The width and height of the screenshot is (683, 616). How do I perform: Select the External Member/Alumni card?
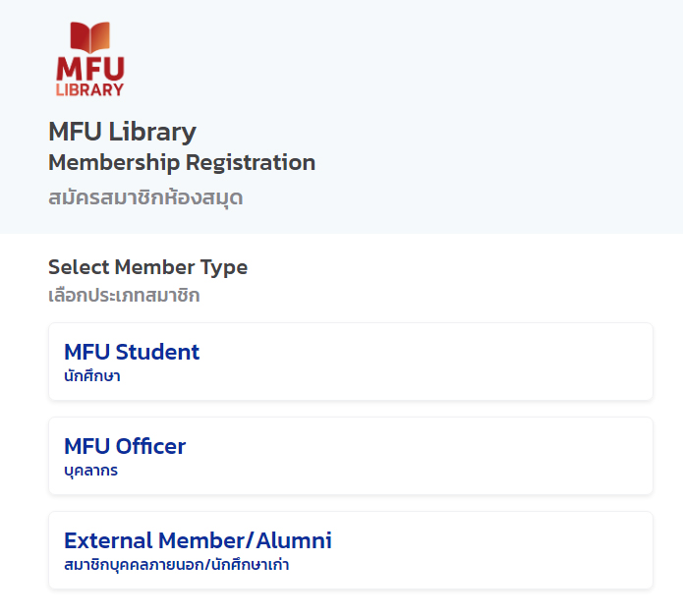[x=350, y=550]
